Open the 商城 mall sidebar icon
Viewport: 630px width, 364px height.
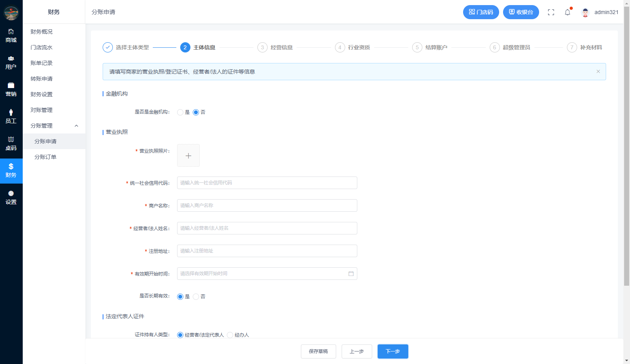pyautogui.click(x=11, y=35)
